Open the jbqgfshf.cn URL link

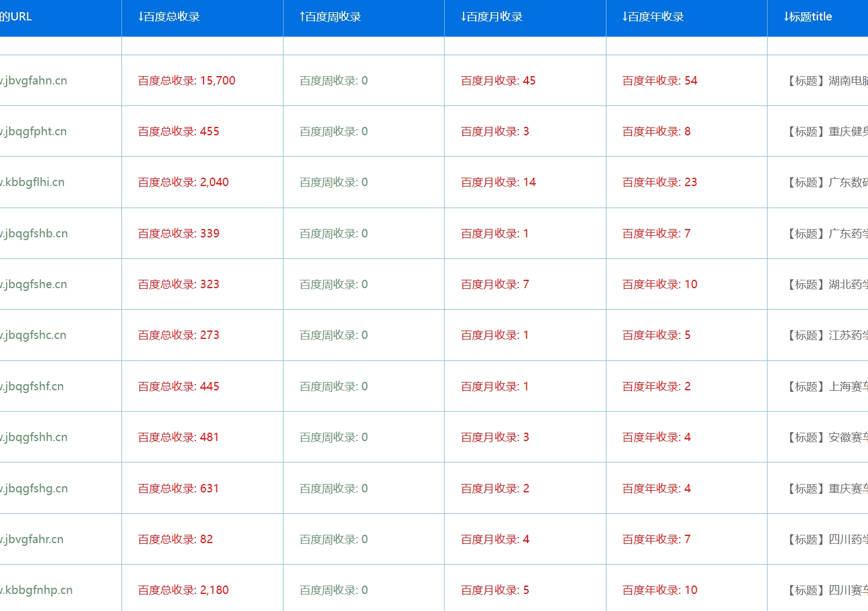click(x=32, y=386)
